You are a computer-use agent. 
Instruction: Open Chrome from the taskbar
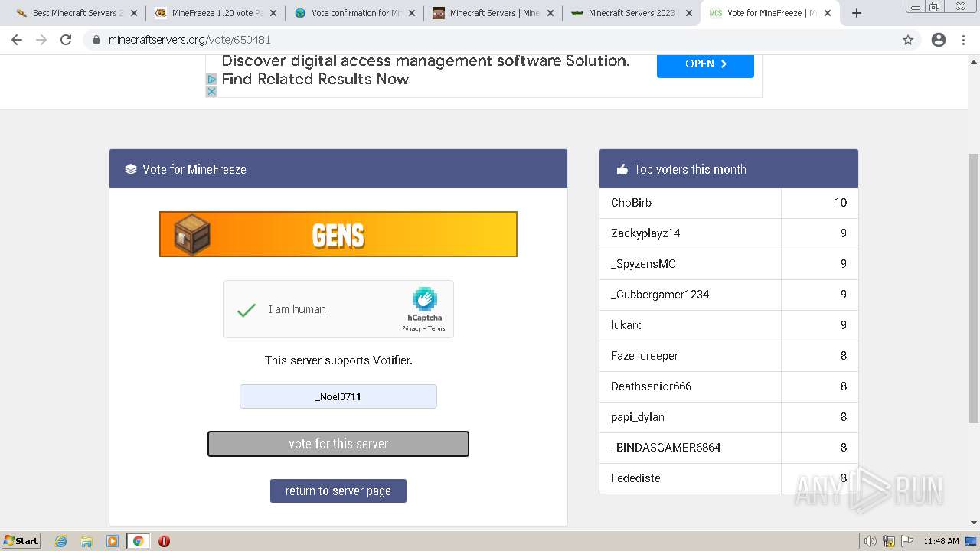138,541
